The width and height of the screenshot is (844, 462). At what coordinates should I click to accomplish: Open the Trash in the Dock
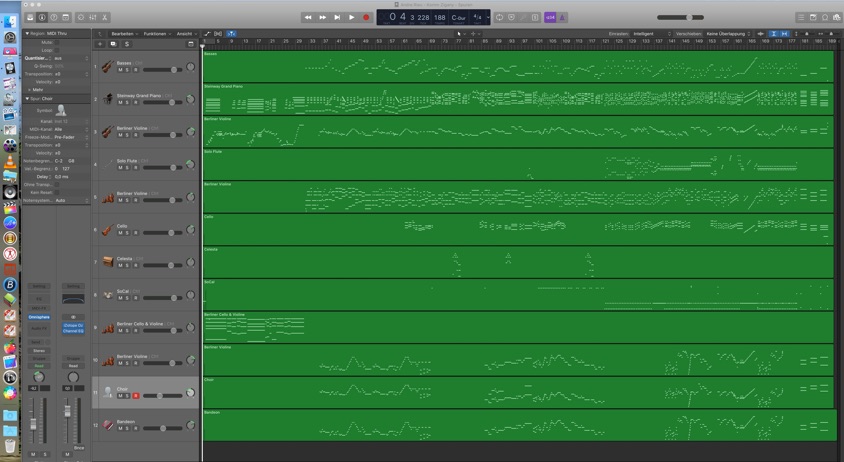(x=10, y=446)
